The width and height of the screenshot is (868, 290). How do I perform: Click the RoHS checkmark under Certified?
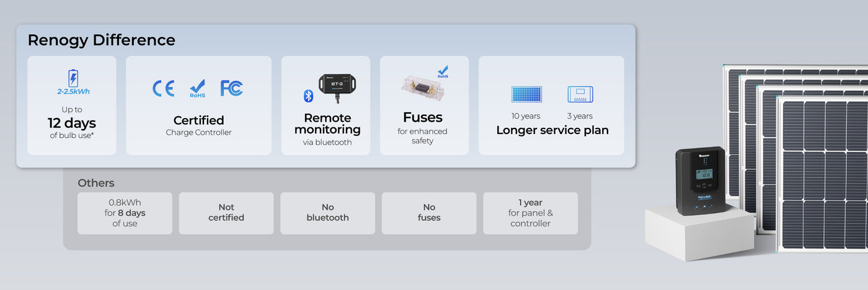click(x=198, y=88)
